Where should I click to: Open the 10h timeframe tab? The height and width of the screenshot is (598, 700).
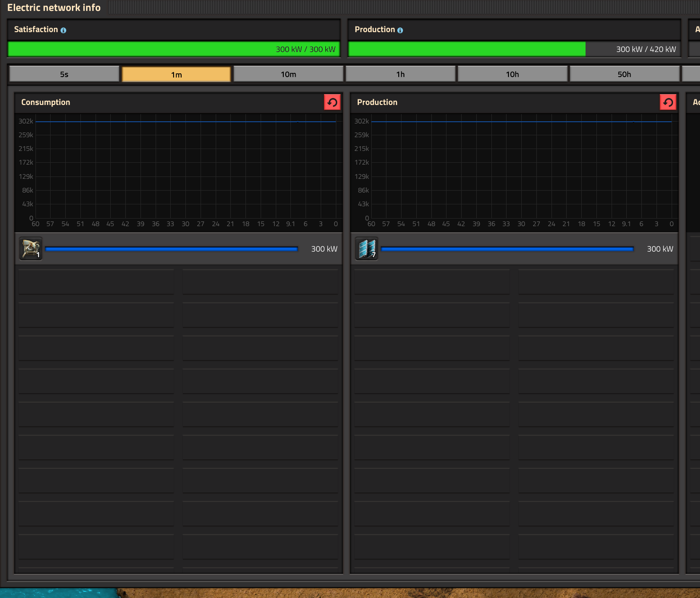512,74
